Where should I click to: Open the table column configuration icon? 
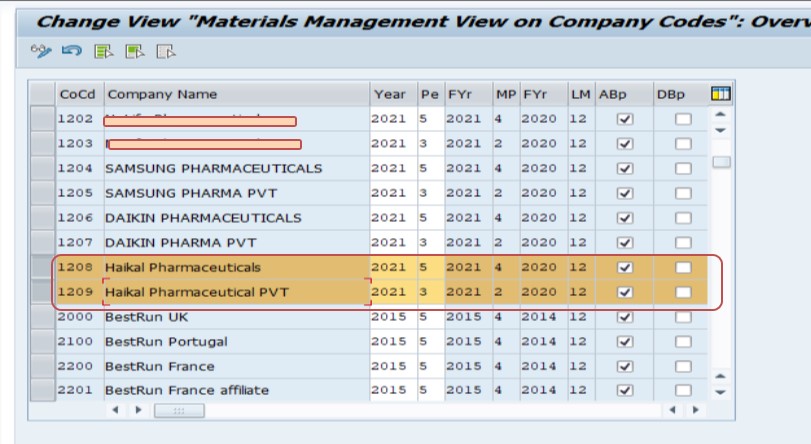[720, 94]
